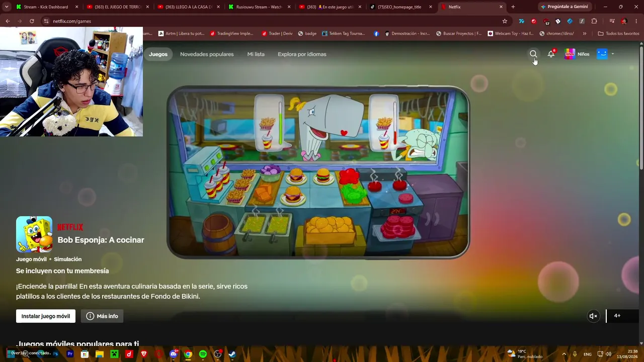Click the red extension icon with 57 badge
The width and height of the screenshot is (644, 362).
tap(546, 22)
